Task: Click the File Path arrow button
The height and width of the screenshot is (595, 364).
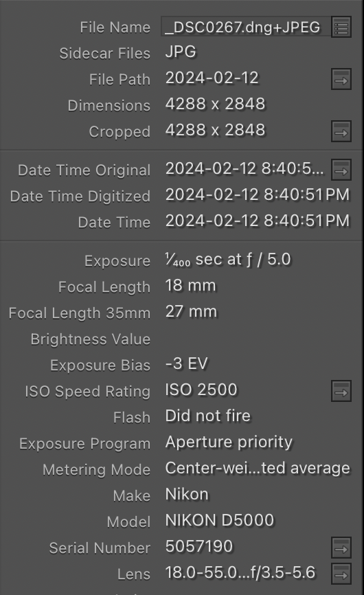Action: [341, 79]
